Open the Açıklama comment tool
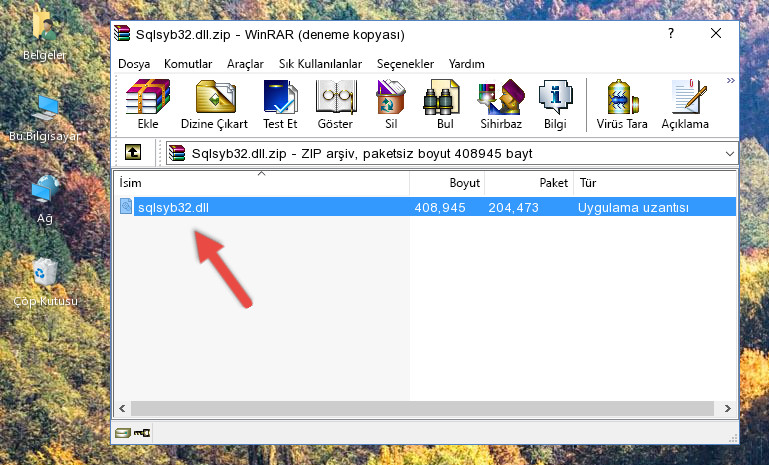The image size is (769, 465). pyautogui.click(x=685, y=104)
